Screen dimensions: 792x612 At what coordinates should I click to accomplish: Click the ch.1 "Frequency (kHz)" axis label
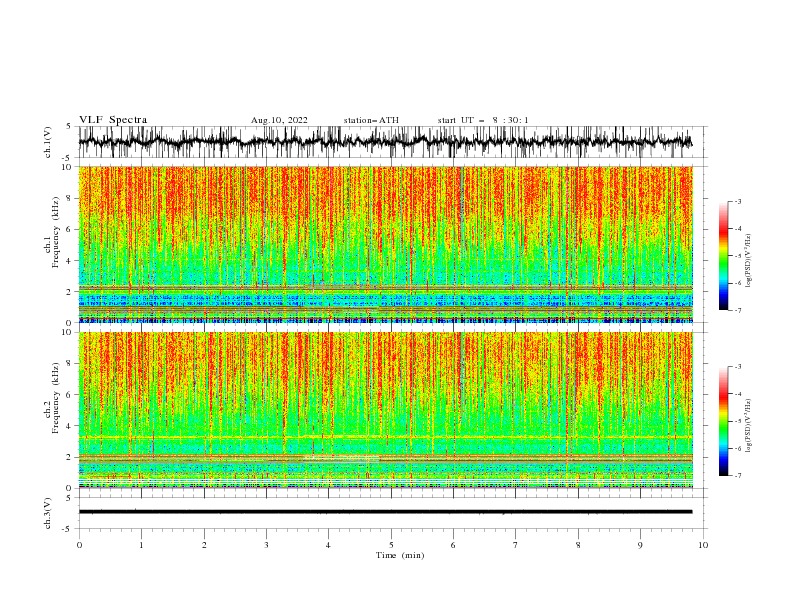click(56, 233)
